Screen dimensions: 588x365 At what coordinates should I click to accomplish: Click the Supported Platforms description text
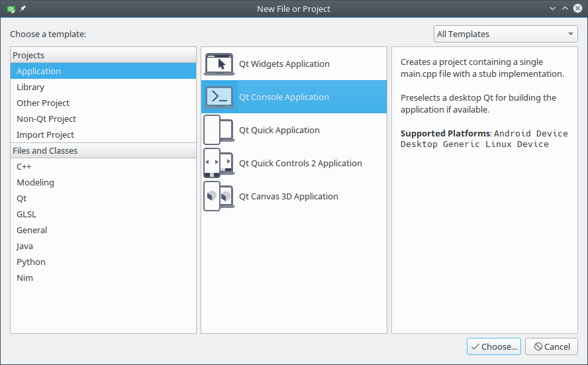(484, 139)
